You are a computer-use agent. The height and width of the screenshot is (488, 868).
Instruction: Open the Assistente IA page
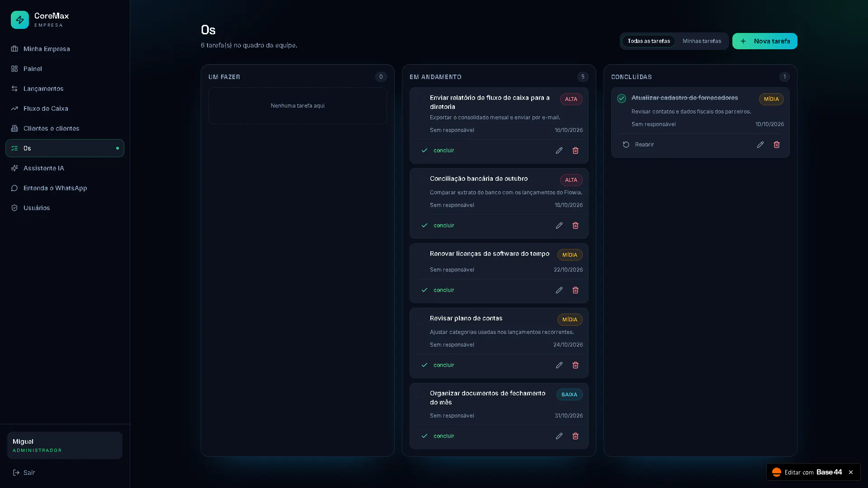tap(65, 168)
